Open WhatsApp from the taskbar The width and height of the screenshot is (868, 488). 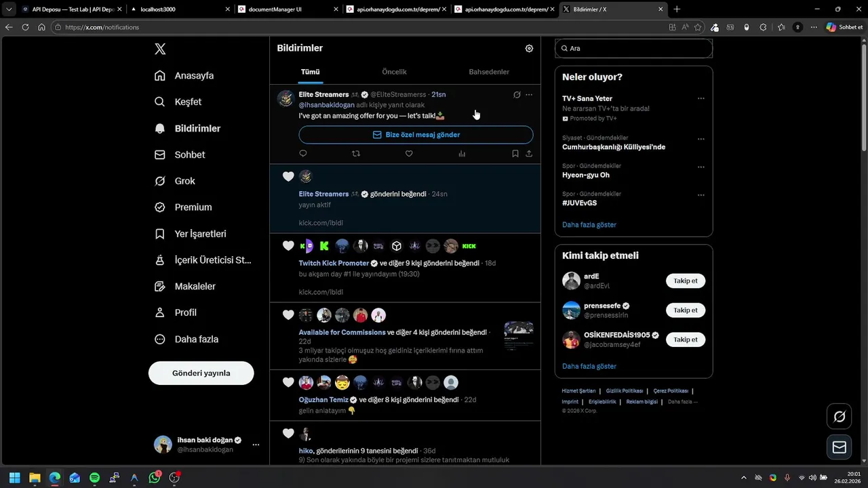[155, 478]
